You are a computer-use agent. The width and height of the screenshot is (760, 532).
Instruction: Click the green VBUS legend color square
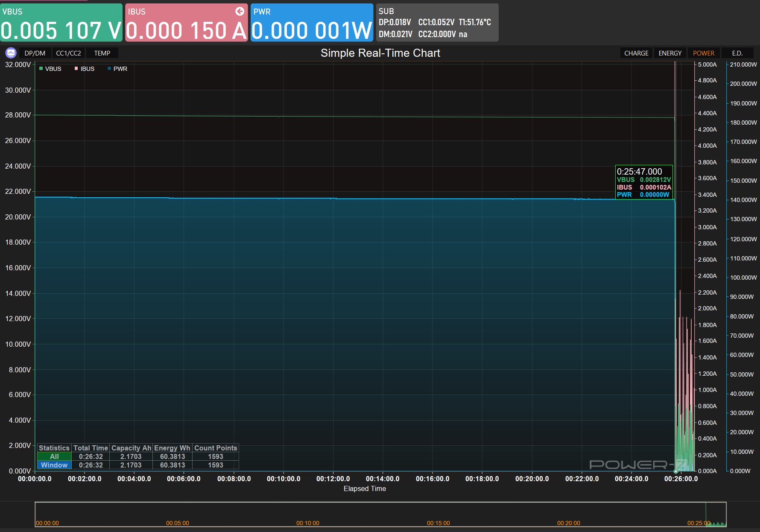click(x=41, y=69)
